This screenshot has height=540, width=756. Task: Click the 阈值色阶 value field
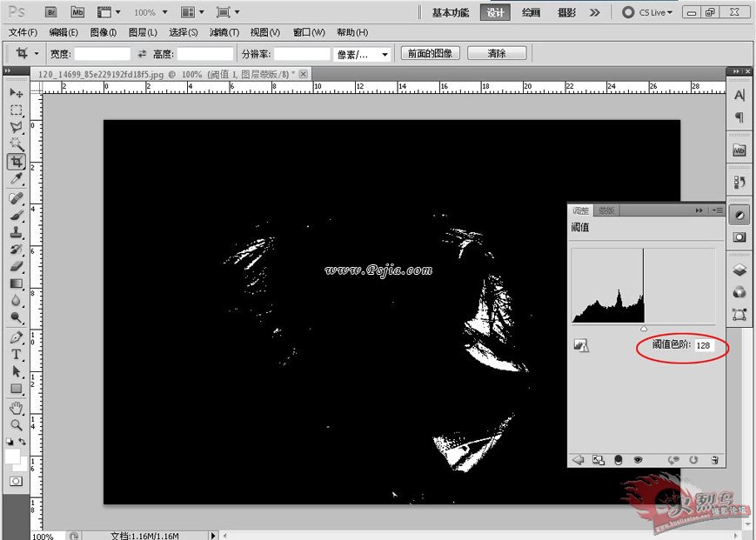click(x=705, y=345)
